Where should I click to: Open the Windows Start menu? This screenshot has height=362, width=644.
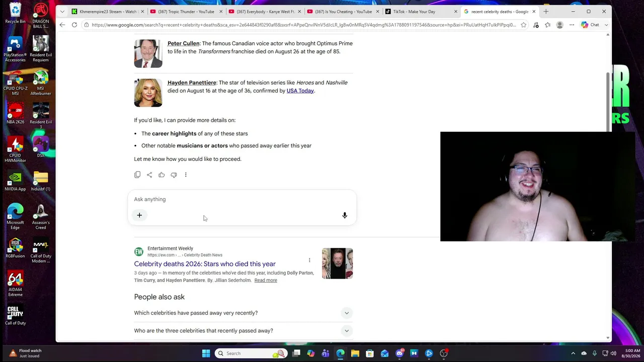pyautogui.click(x=206, y=353)
